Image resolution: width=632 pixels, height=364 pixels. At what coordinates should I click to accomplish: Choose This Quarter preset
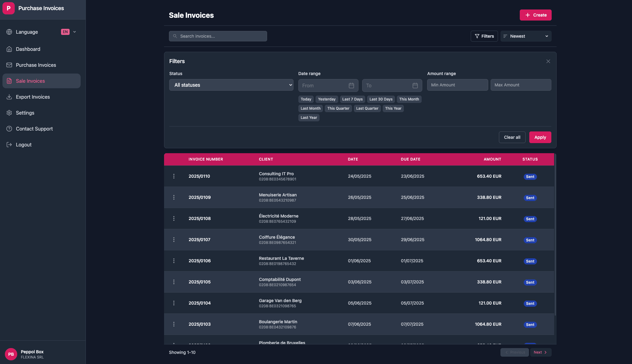[x=338, y=108]
